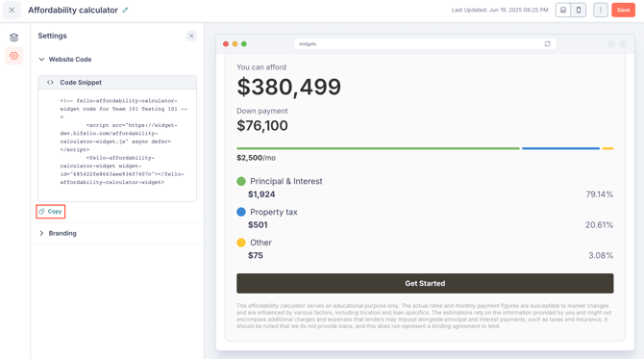
Task: Open the layers panel icon in sidebar
Action: 14,38
